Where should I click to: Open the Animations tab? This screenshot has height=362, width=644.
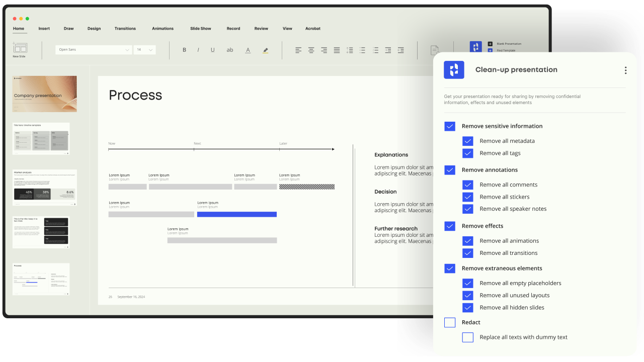[x=163, y=29]
